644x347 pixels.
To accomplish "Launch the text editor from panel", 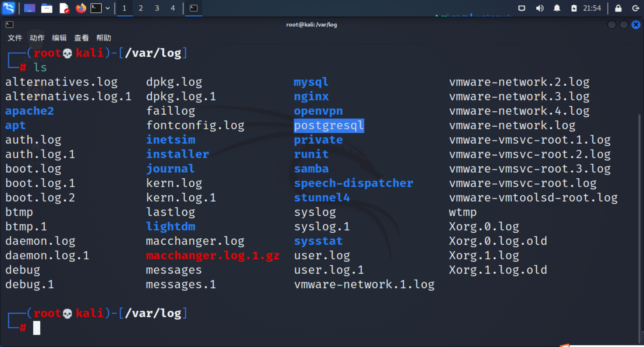I will click(x=64, y=8).
